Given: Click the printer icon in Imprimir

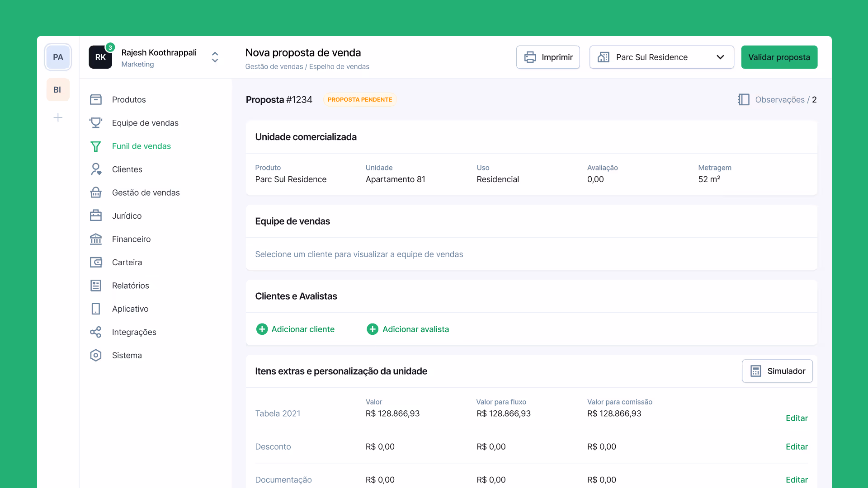Looking at the screenshot, I should point(530,57).
